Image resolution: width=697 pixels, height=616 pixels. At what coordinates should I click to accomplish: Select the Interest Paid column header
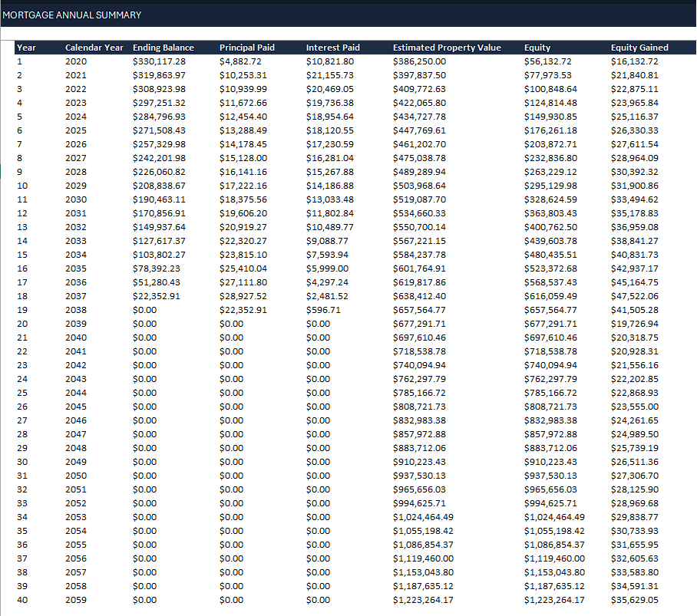click(x=332, y=48)
